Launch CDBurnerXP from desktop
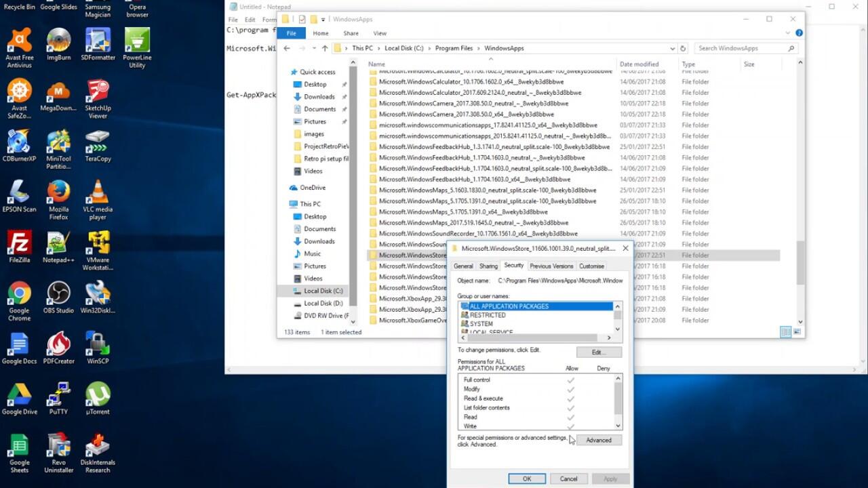Image resolution: width=868 pixels, height=488 pixels. (19, 146)
